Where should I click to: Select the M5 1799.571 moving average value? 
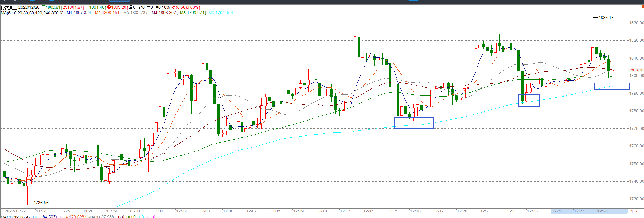click(193, 13)
